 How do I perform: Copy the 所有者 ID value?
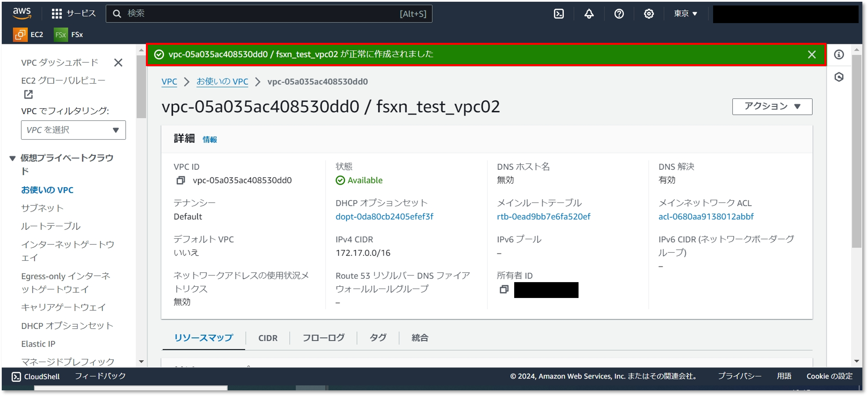[x=504, y=289]
